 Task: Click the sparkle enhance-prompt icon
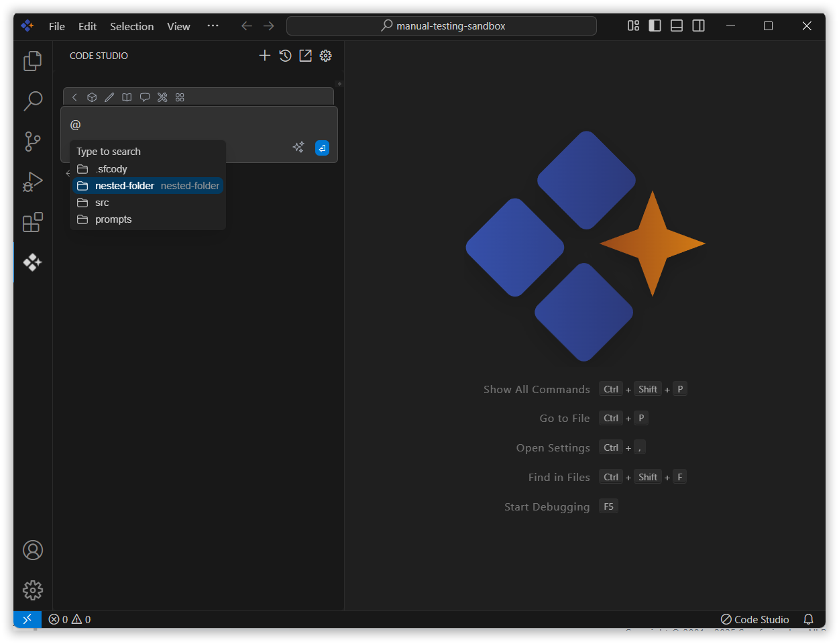click(x=298, y=148)
